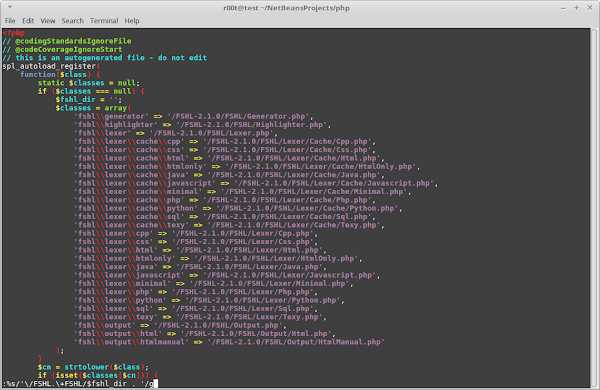Click the 'fshl\\lexer\\sql' key
This screenshot has width=600, height=390.
113,309
